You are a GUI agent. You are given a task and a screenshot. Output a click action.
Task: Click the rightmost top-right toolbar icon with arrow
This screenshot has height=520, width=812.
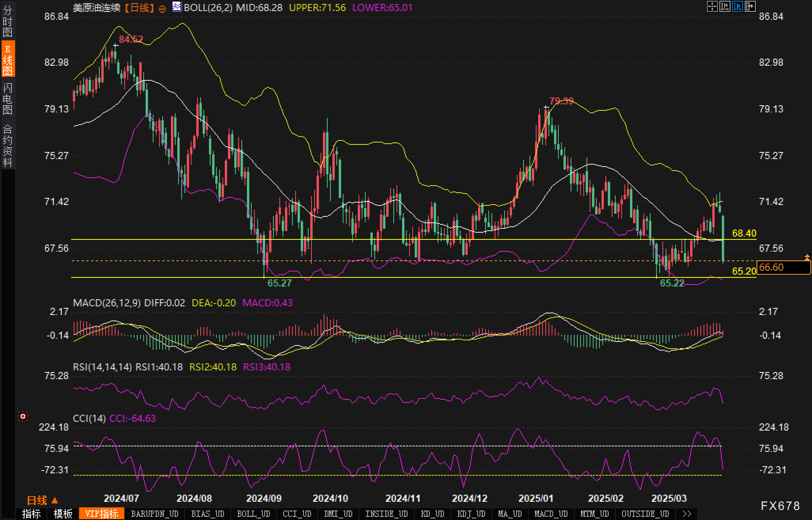[x=750, y=7]
